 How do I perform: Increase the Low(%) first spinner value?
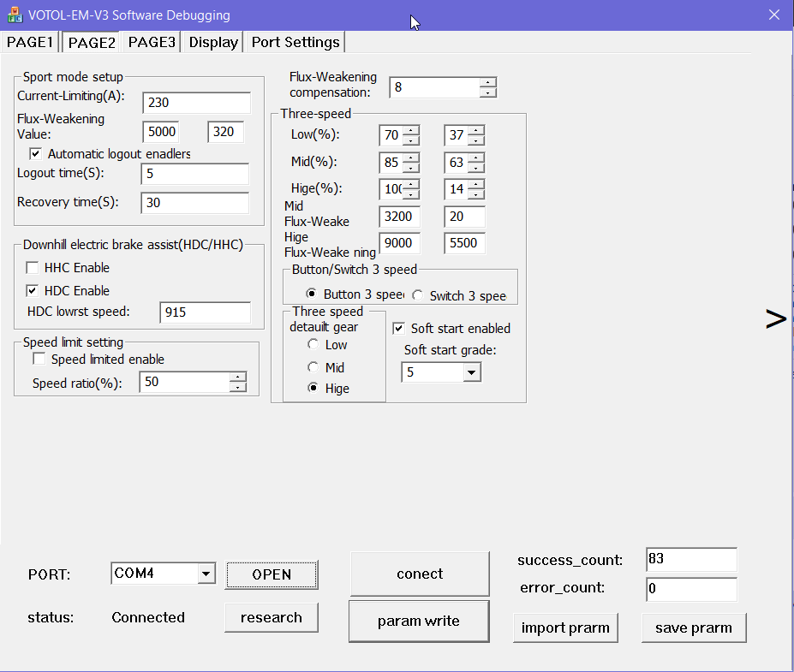[x=411, y=131]
